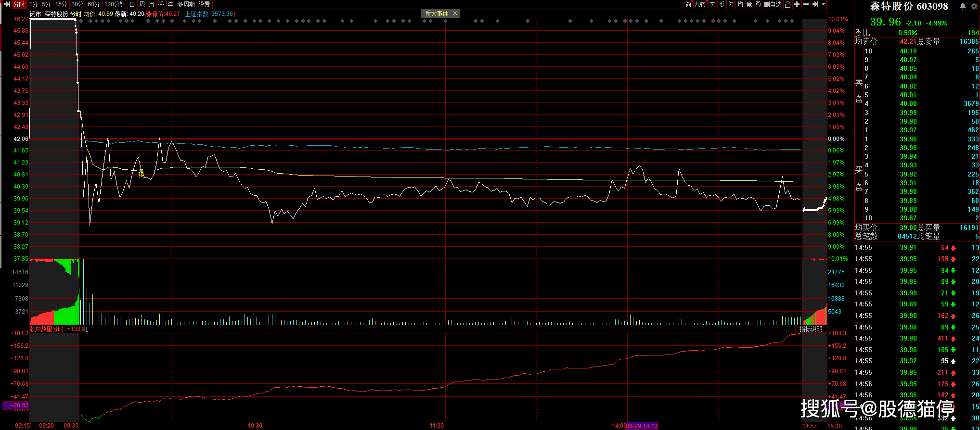Viewport: 980px width, 430px height.
Task: Switch to the 5分 period tab
Action: click(46, 4)
